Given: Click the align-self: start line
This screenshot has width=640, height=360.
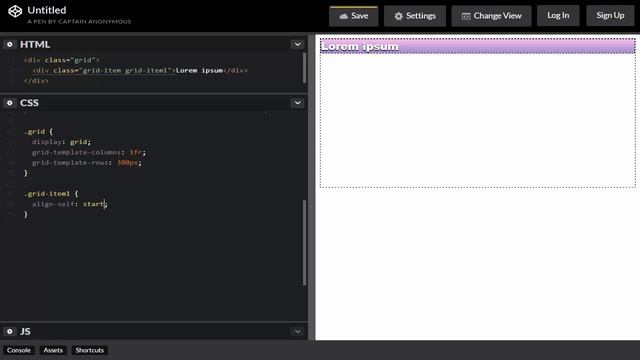Looking at the screenshot, I should pos(69,204).
